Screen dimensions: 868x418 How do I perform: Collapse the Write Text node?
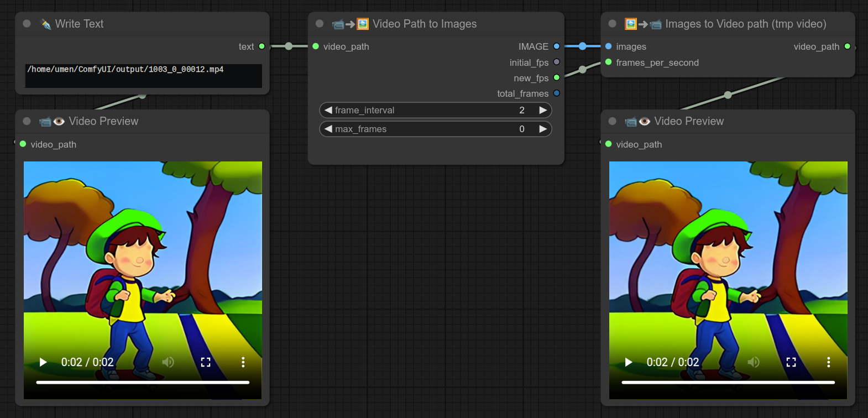(27, 24)
